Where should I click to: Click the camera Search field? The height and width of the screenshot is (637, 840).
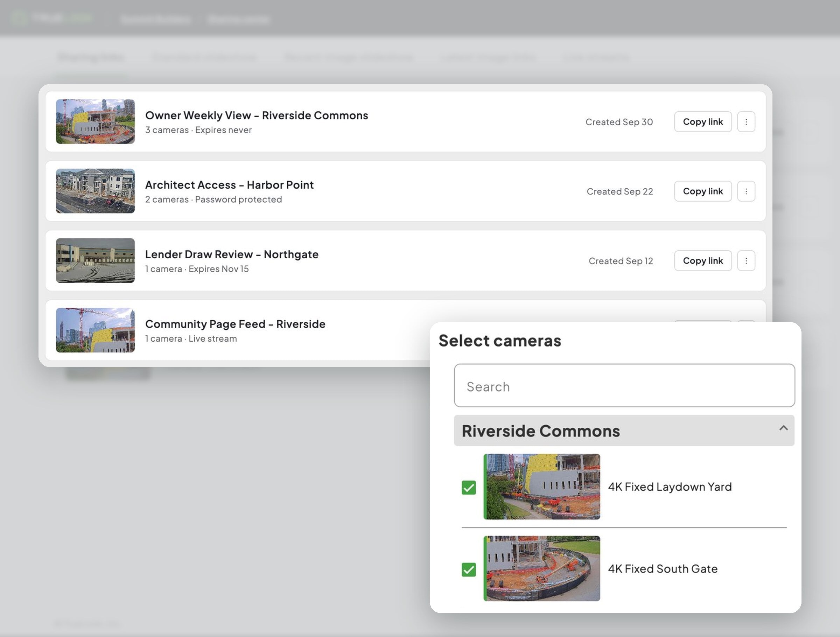tap(624, 386)
